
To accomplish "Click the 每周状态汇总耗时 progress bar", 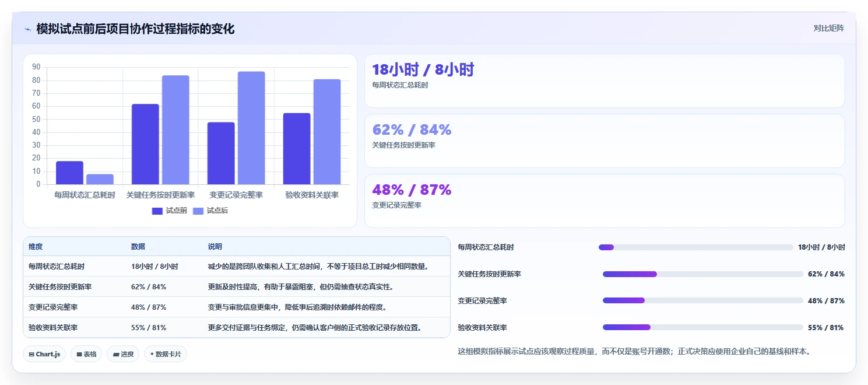I will click(x=696, y=247).
